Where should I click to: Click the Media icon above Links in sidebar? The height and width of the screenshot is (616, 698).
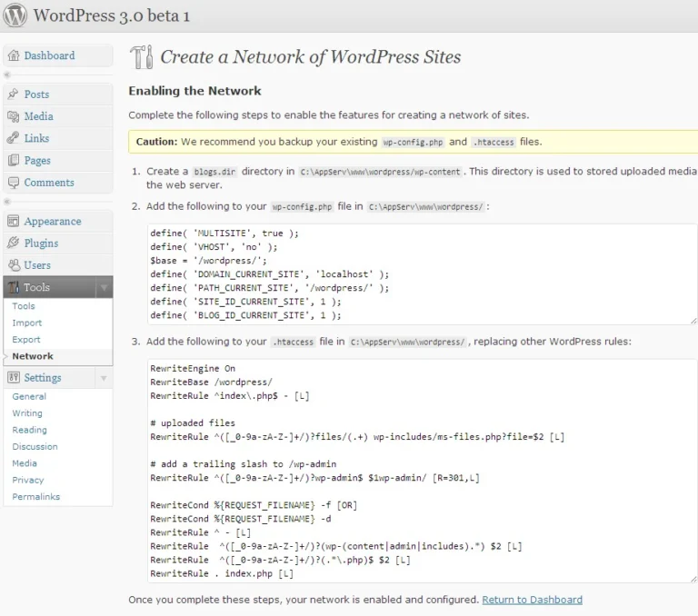(14, 116)
